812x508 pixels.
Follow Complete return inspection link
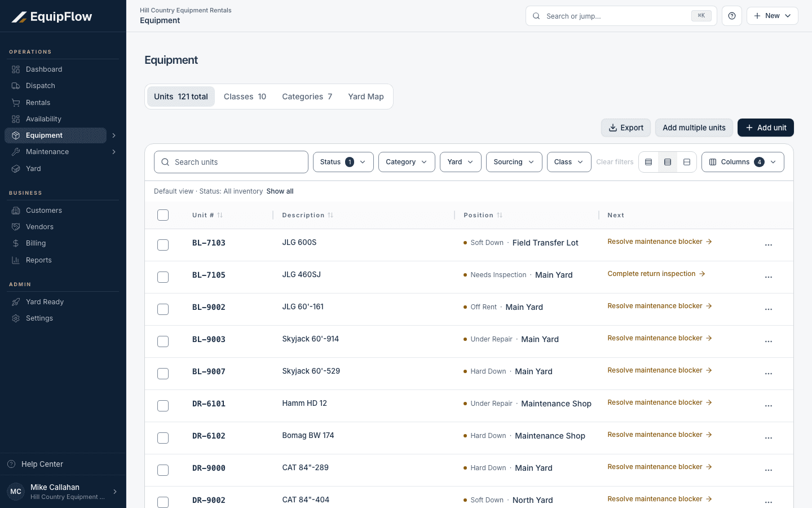pos(656,274)
